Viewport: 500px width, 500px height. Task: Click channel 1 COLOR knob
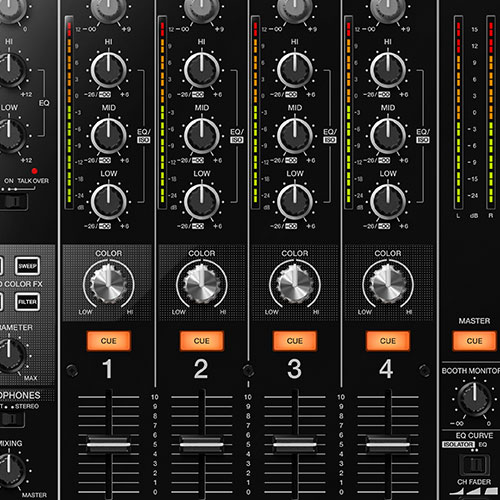pos(109,284)
